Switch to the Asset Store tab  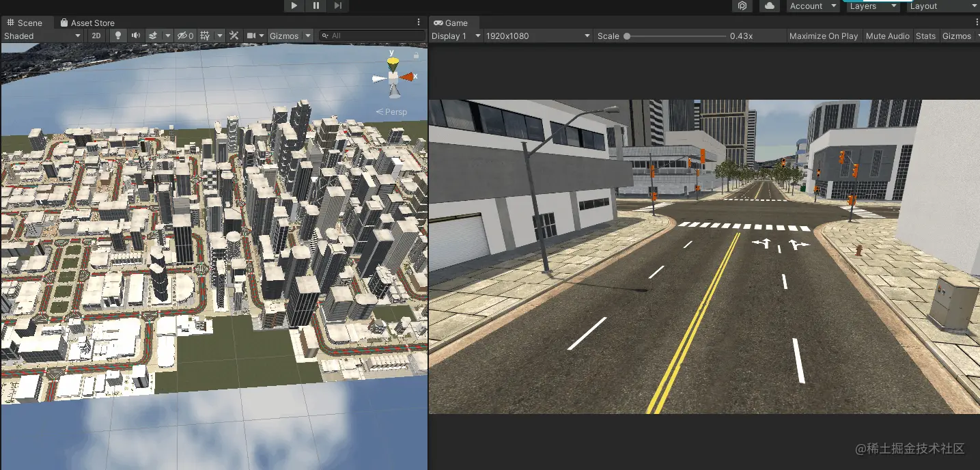click(87, 23)
